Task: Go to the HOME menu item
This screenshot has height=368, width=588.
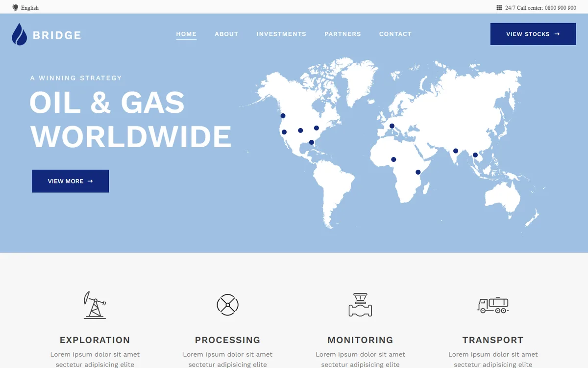Action: [186, 34]
